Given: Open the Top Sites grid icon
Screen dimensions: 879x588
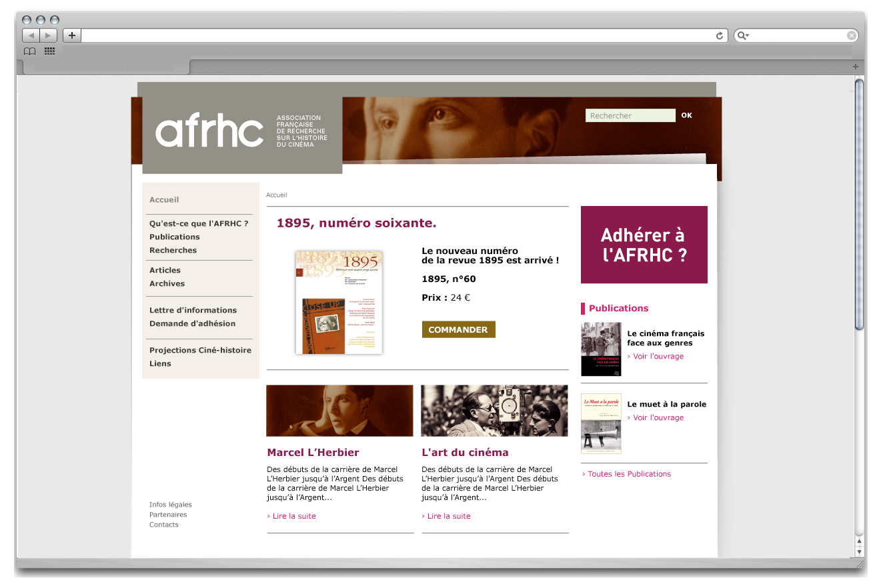Looking at the screenshot, I should pyautogui.click(x=49, y=51).
